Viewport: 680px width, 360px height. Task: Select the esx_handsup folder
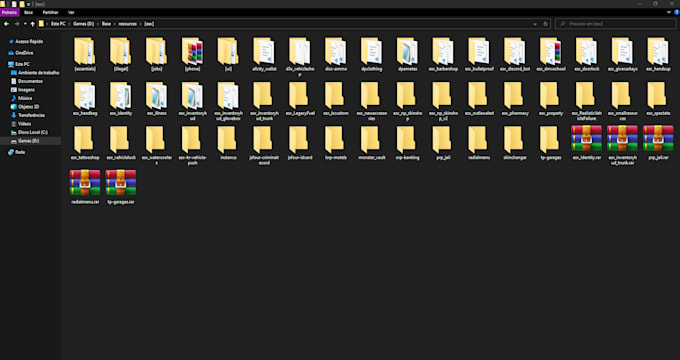(658, 54)
